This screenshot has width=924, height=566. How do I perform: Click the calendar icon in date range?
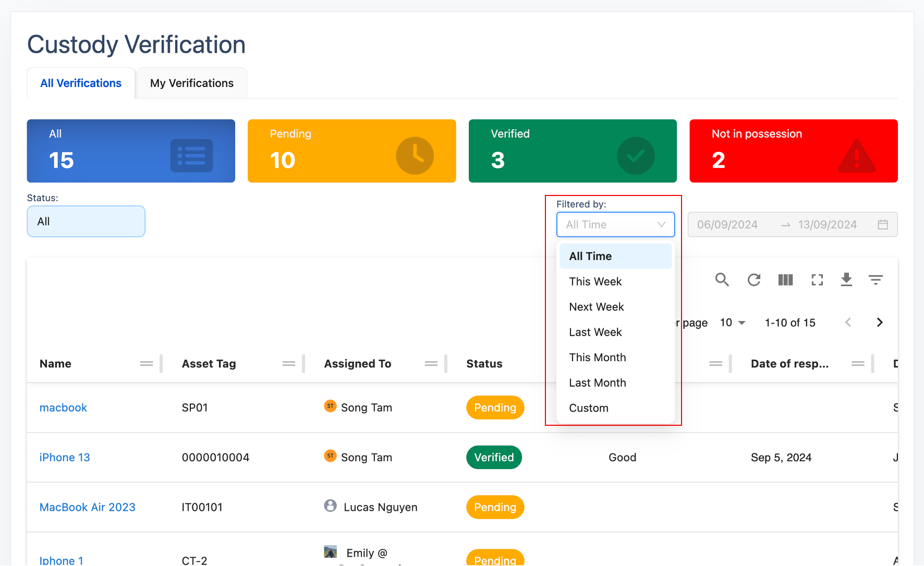tap(883, 225)
